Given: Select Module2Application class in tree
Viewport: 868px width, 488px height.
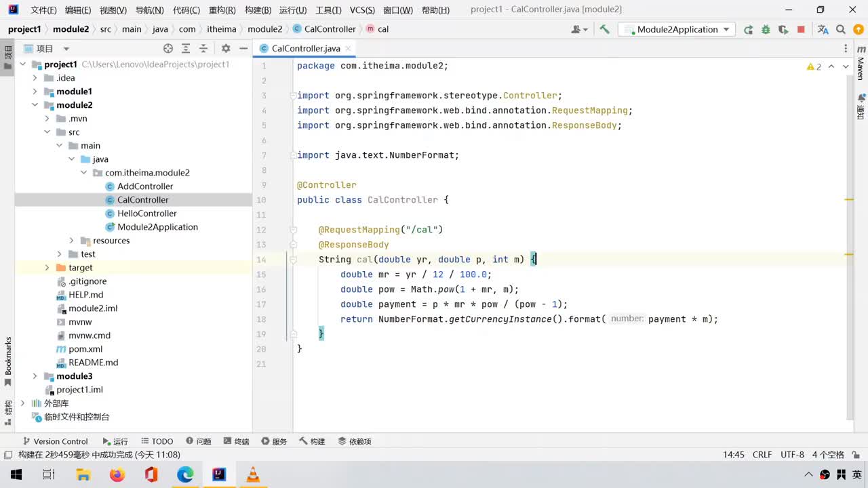Looking at the screenshot, I should 157,227.
